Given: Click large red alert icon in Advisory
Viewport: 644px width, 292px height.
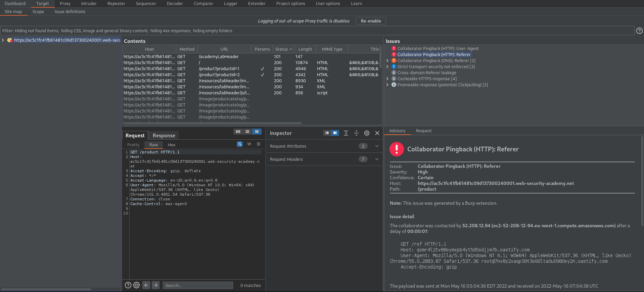Looking at the screenshot, I should 397,149.
